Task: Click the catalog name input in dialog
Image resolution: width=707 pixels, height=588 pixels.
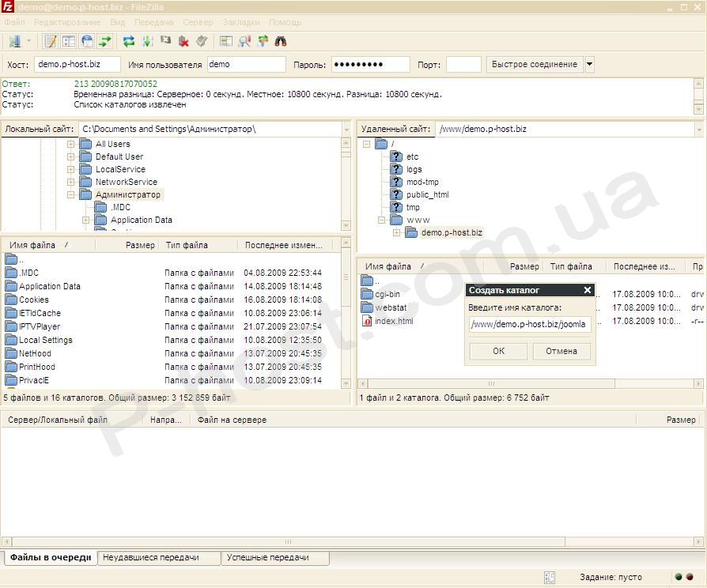Action: [x=530, y=324]
